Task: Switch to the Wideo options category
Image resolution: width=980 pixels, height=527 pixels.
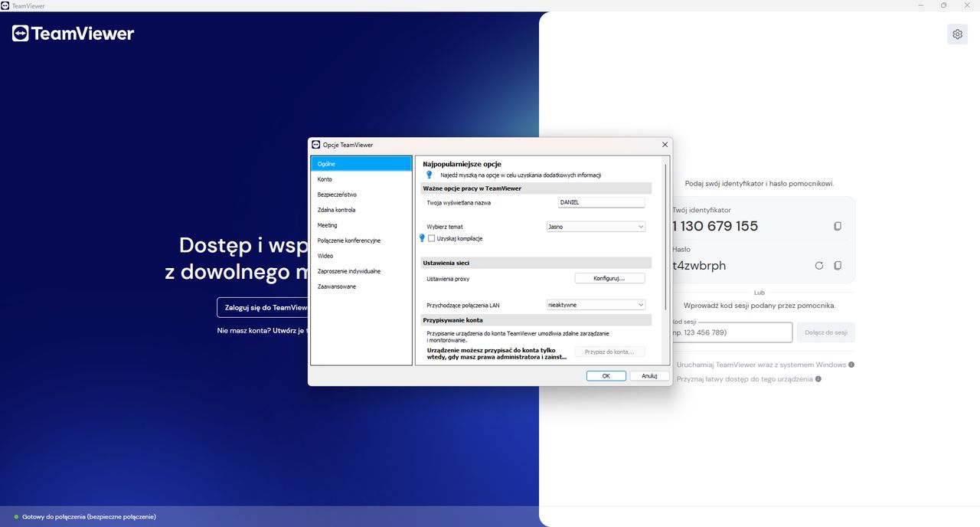Action: pos(361,256)
